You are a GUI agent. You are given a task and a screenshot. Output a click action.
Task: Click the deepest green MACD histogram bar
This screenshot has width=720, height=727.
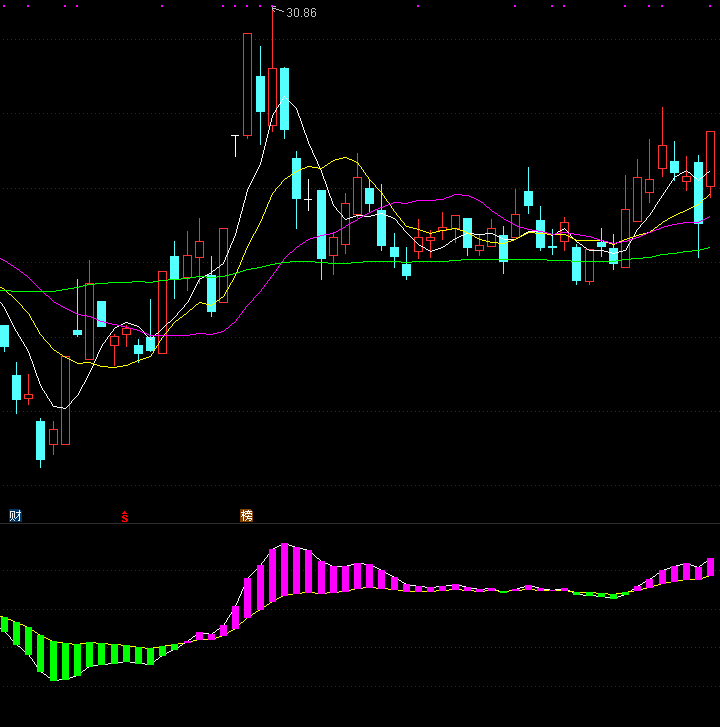54,661
